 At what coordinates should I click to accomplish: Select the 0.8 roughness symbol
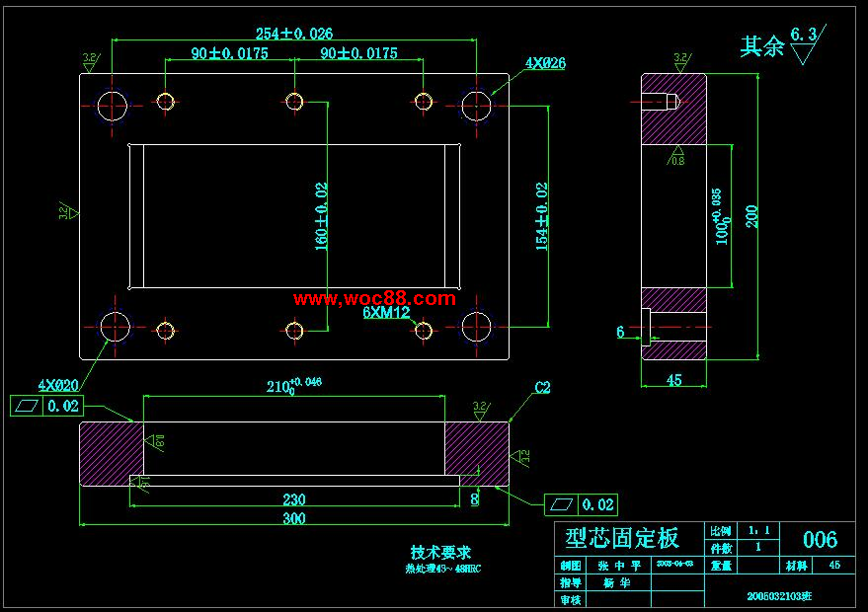(677, 157)
